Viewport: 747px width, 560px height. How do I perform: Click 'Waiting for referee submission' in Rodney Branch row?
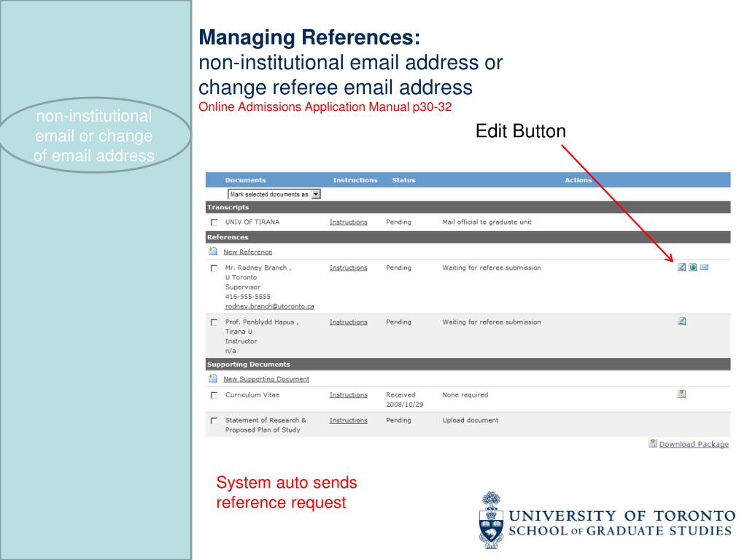coord(492,268)
